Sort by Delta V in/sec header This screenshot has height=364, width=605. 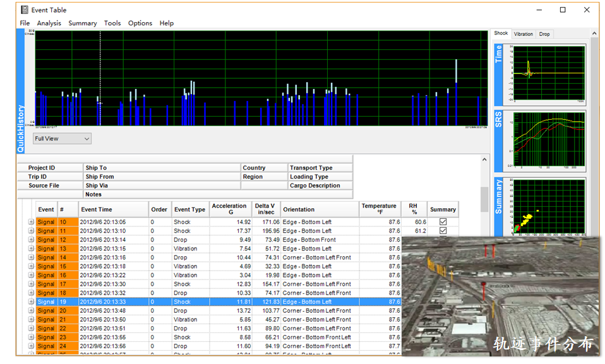click(266, 209)
